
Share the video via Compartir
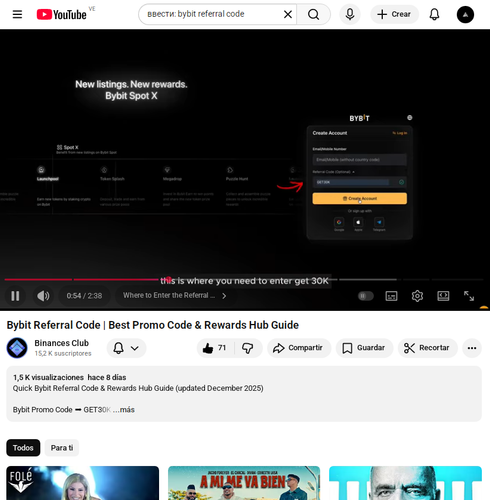[x=299, y=348]
